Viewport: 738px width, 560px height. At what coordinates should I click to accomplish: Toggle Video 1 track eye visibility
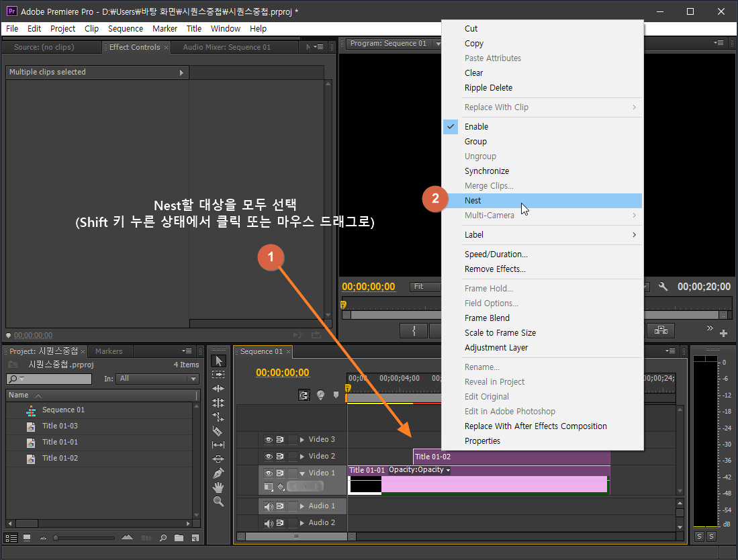(x=269, y=473)
